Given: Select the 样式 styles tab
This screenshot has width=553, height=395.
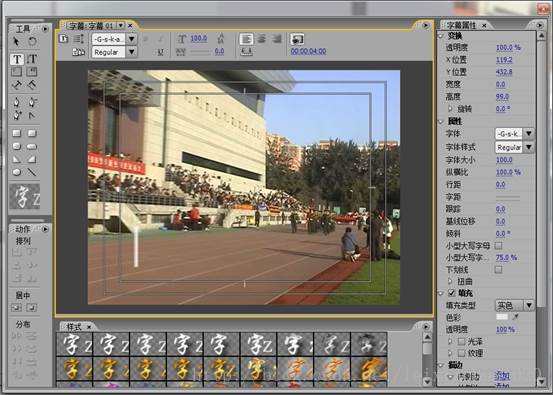Looking at the screenshot, I should (x=74, y=327).
